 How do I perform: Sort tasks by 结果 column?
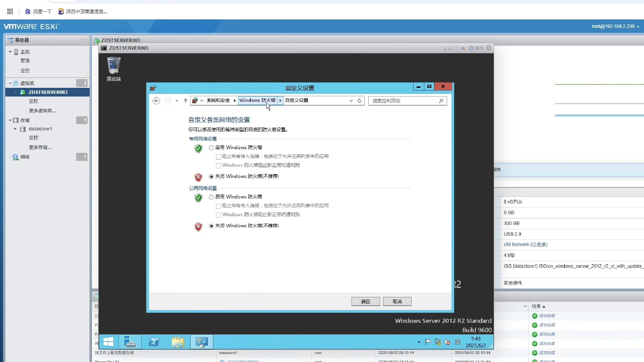pyautogui.click(x=539, y=306)
